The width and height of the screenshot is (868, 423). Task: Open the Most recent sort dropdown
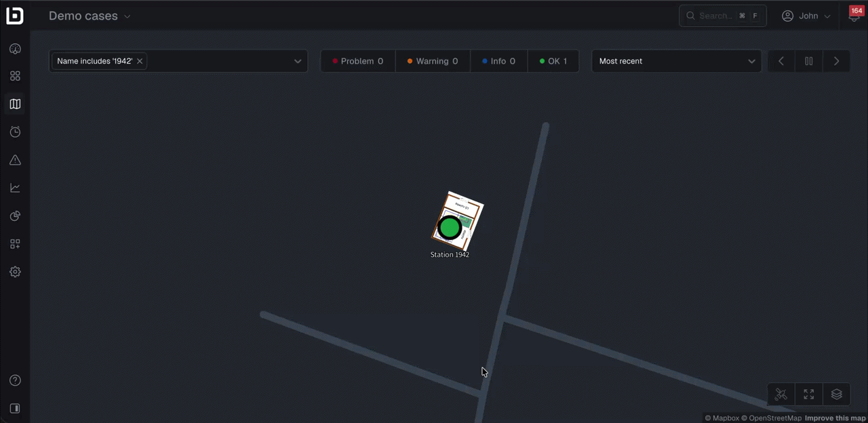point(677,61)
